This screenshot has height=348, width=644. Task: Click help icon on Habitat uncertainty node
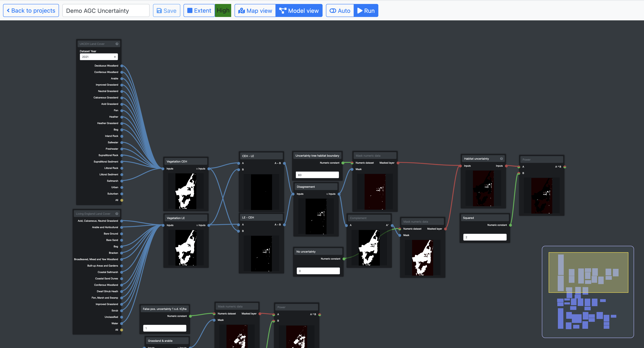501,159
